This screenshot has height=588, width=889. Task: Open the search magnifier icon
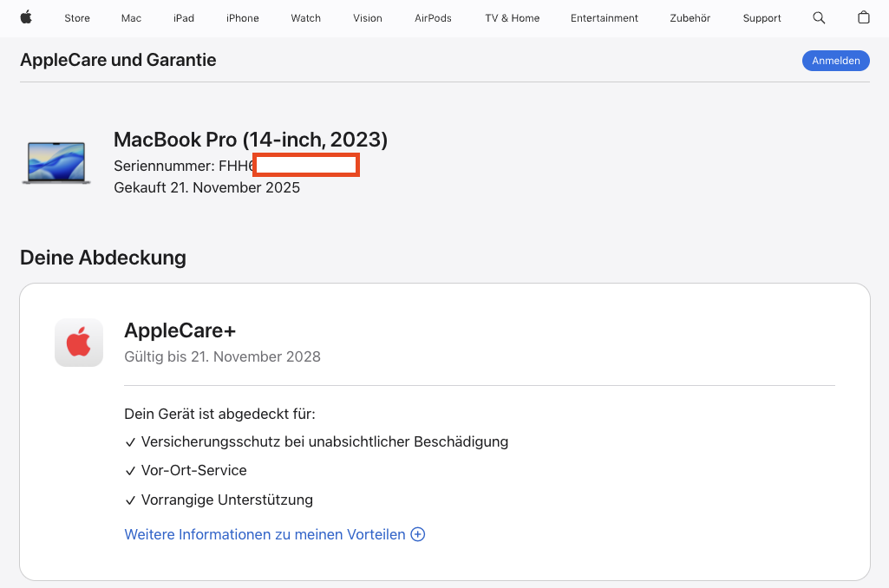click(819, 17)
